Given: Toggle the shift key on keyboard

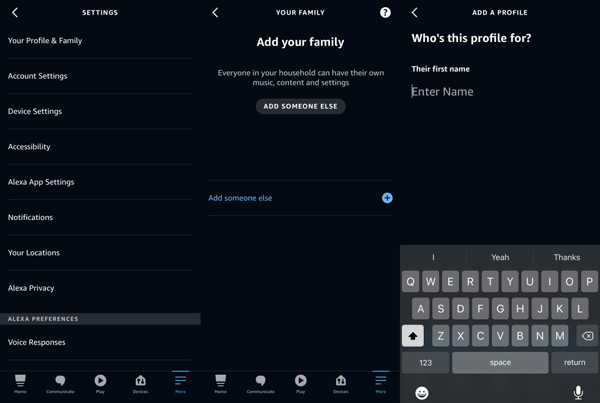Looking at the screenshot, I should tap(412, 336).
